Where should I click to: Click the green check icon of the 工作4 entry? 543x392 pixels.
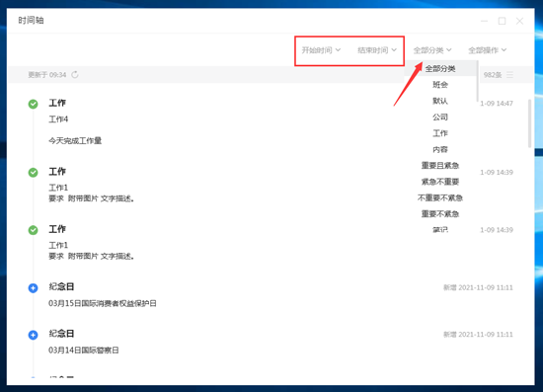coord(34,104)
